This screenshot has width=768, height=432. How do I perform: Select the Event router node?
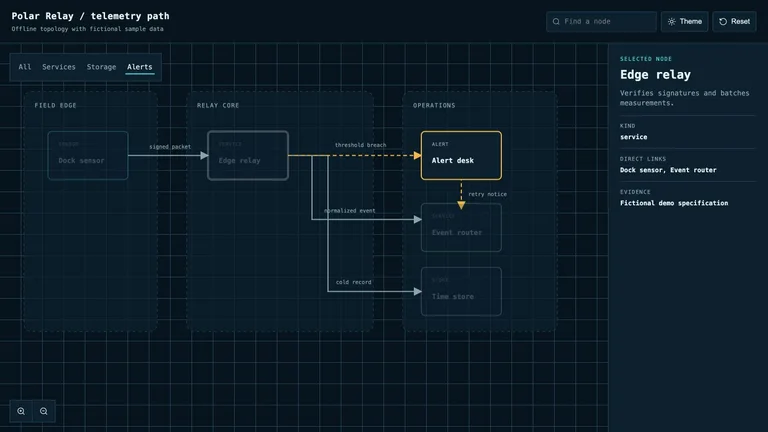tap(461, 228)
